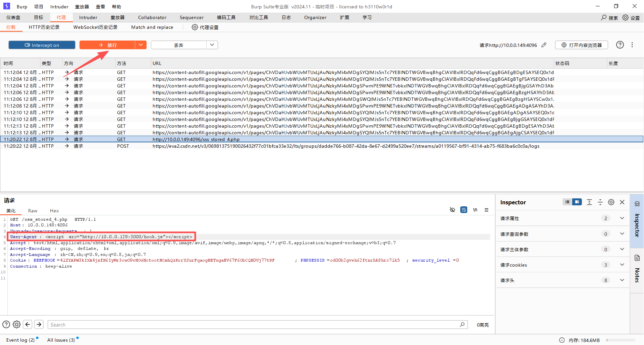The height and width of the screenshot is (345, 644).
Task: Open the dropdown arrow next to 放行
Action: 141,45
